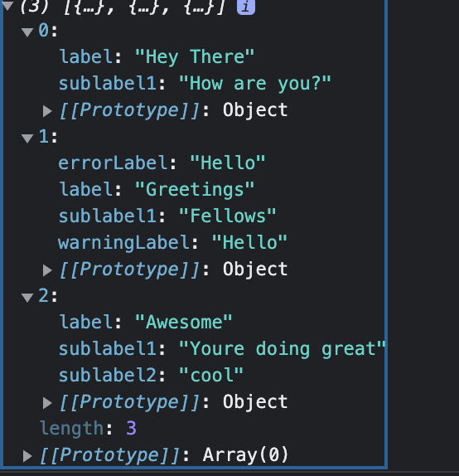
Task: Click the array summary preview text
Action: pyautogui.click(x=123, y=6)
